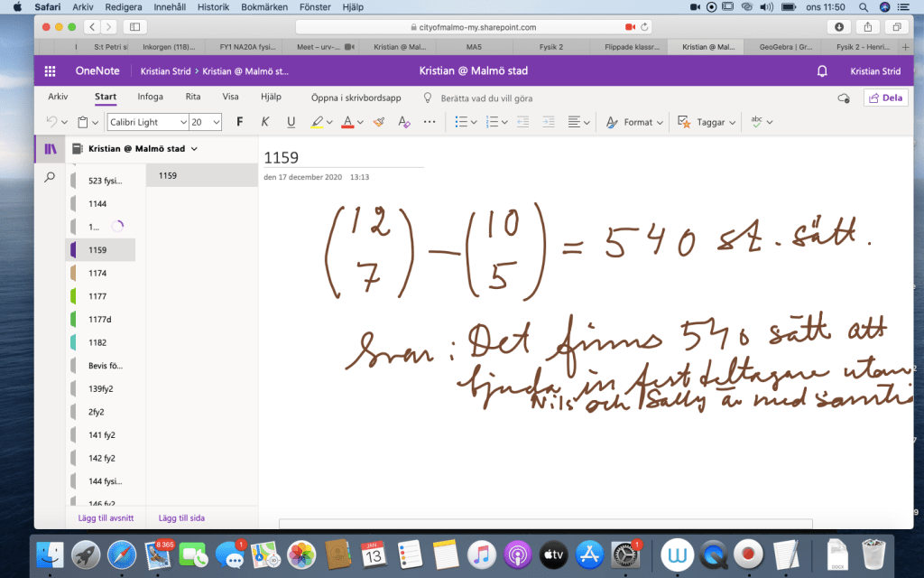Open the Infoga ribbon tab

(151, 97)
